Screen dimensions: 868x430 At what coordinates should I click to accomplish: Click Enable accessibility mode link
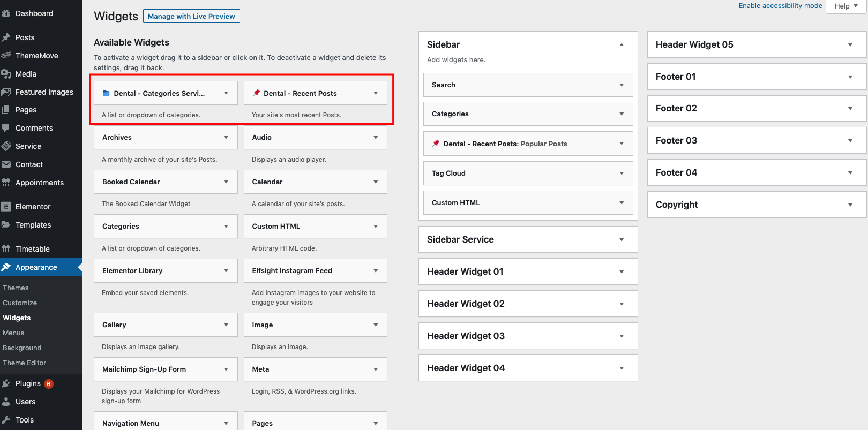point(780,5)
